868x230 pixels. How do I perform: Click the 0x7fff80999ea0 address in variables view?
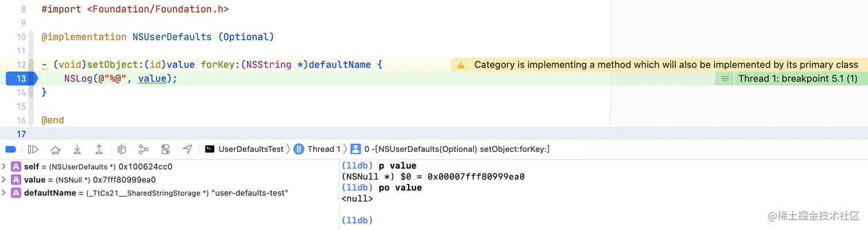[125, 180]
